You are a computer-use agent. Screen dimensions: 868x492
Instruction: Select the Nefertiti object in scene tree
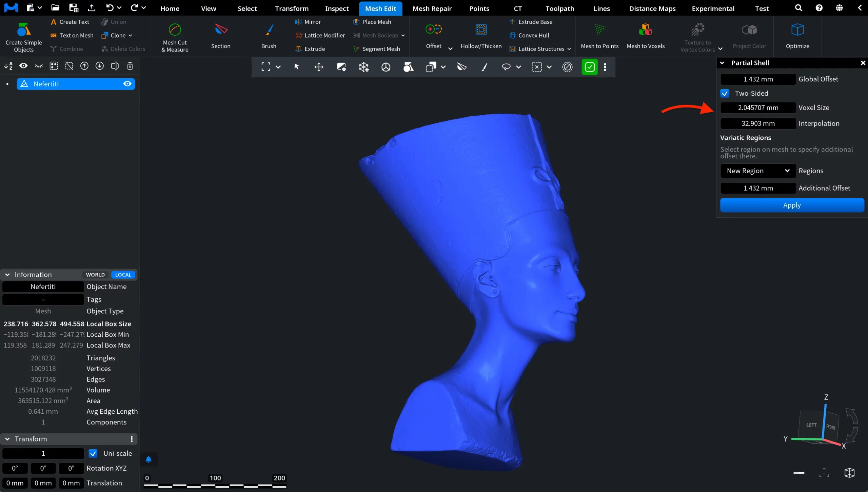click(76, 84)
